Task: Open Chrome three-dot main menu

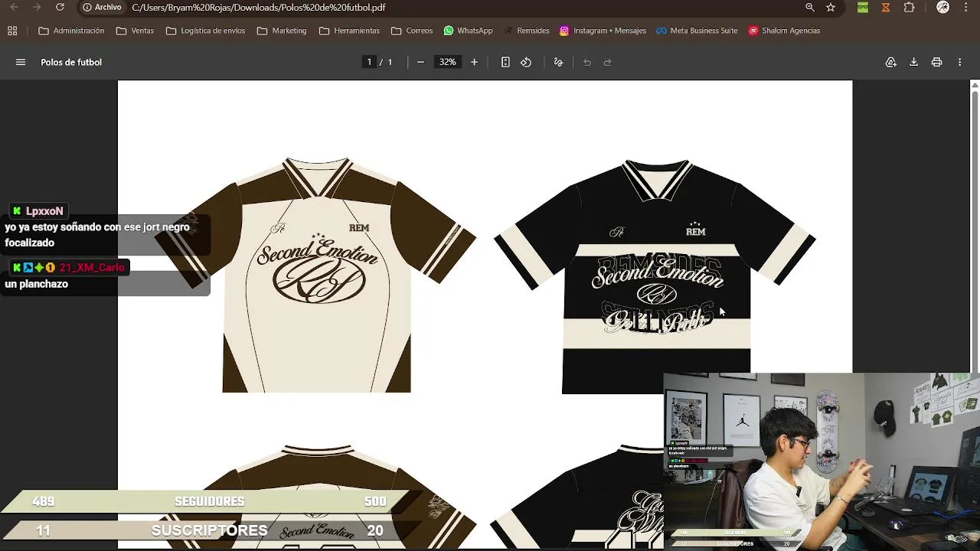Action: 967,7
